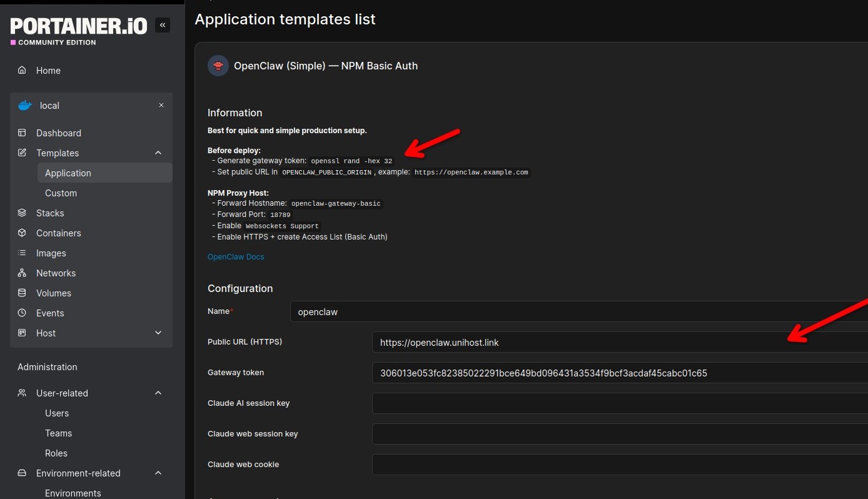This screenshot has width=868, height=499.
Task: Click the Networks topology icon
Action: coord(23,273)
